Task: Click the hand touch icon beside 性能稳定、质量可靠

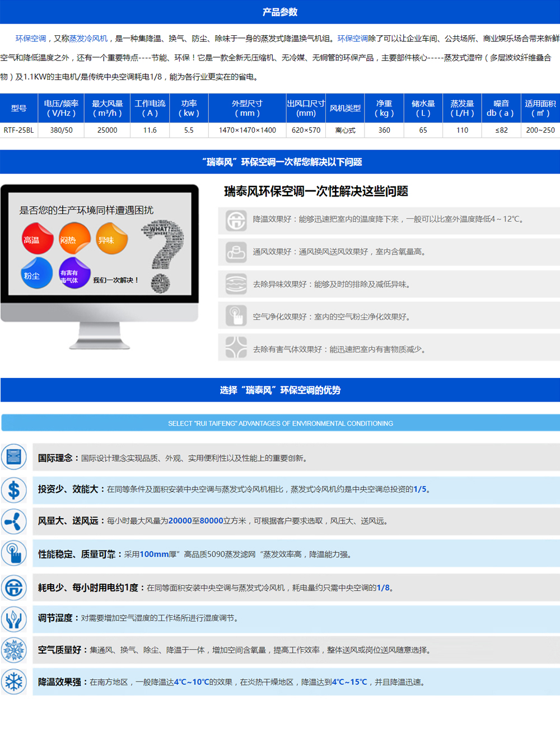Action: 14,554
